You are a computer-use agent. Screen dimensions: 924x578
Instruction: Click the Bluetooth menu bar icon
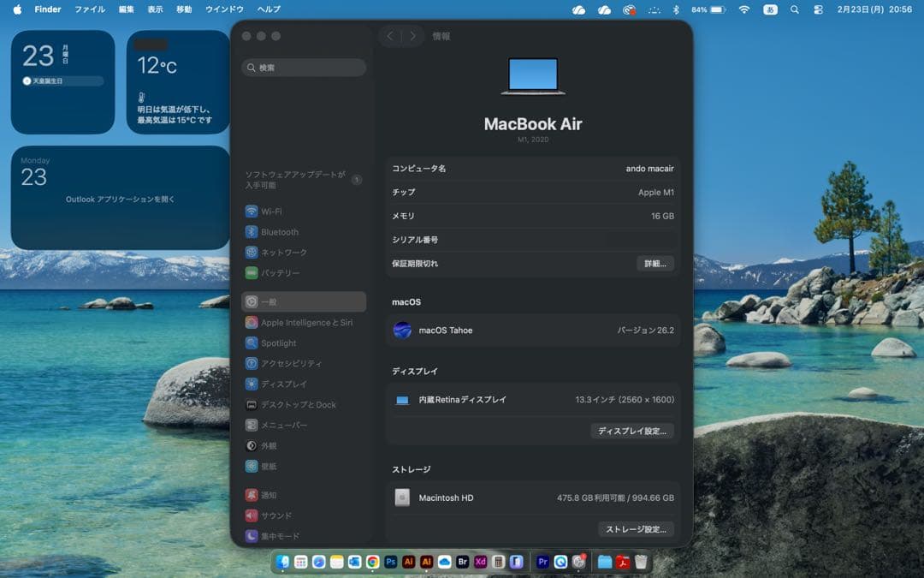676,9
